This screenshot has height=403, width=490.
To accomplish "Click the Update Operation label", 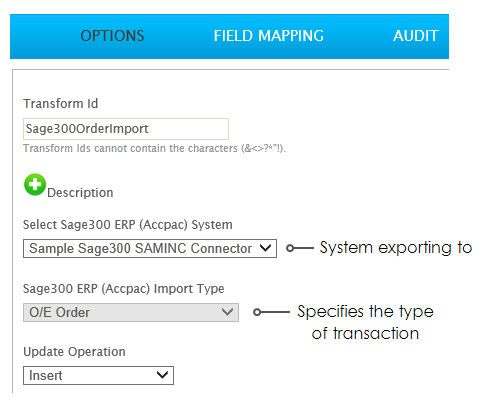I will click(74, 352).
